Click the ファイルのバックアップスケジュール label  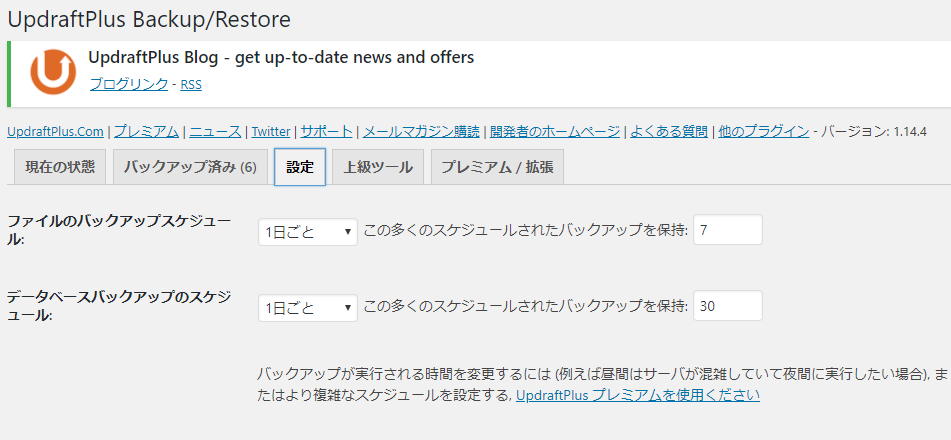tap(119, 231)
